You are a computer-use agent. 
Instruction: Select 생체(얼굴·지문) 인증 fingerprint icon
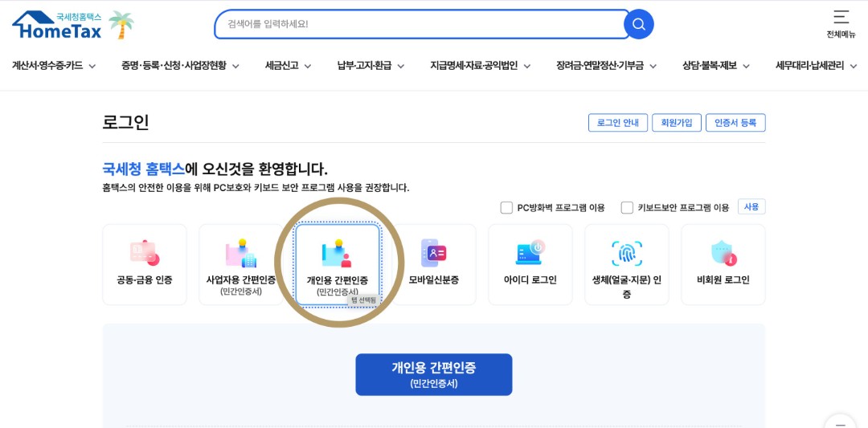click(627, 253)
